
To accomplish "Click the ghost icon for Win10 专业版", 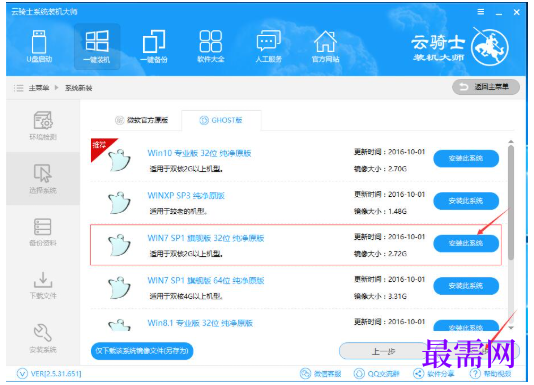I will click(x=119, y=160).
